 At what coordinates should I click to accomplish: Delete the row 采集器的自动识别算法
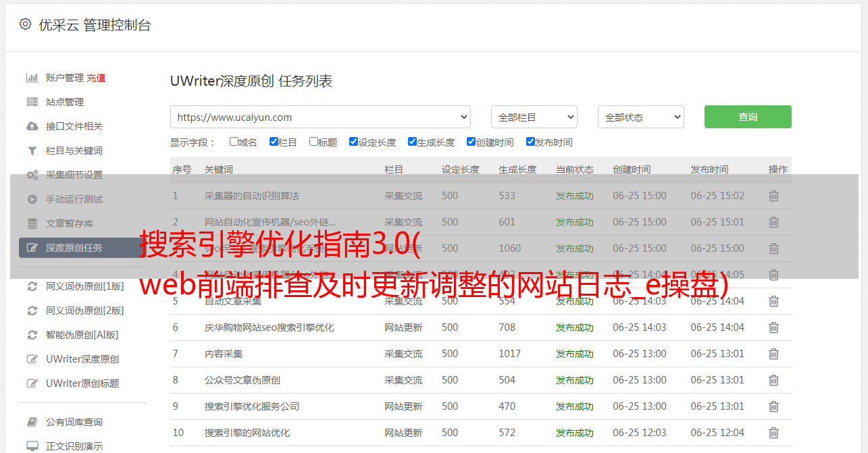[x=774, y=196]
